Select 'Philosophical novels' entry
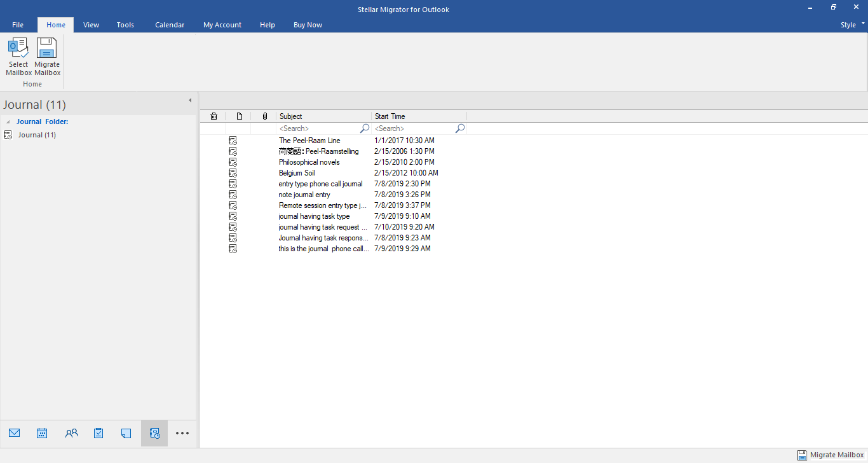 309,162
